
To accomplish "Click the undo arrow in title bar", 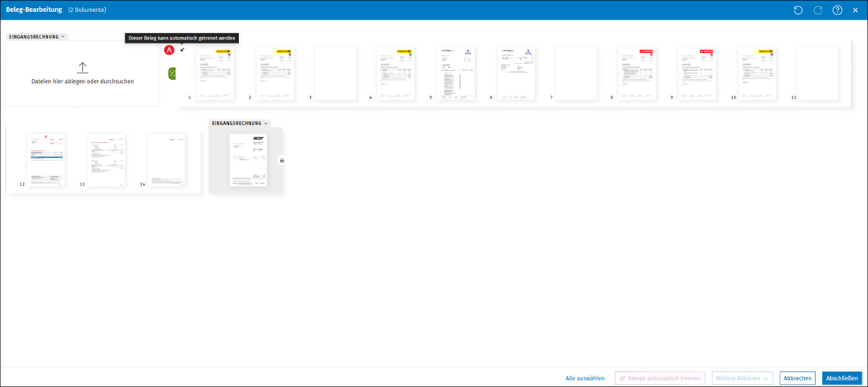I will pos(798,10).
